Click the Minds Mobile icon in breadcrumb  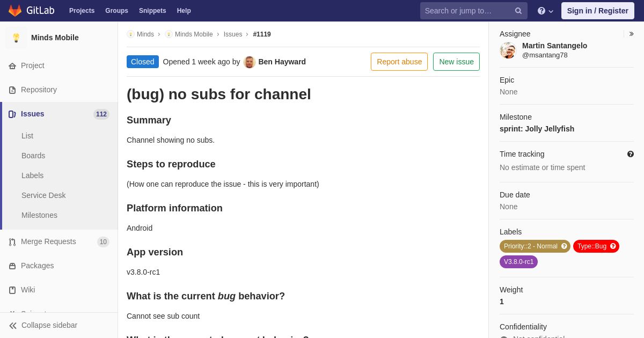pyautogui.click(x=169, y=34)
